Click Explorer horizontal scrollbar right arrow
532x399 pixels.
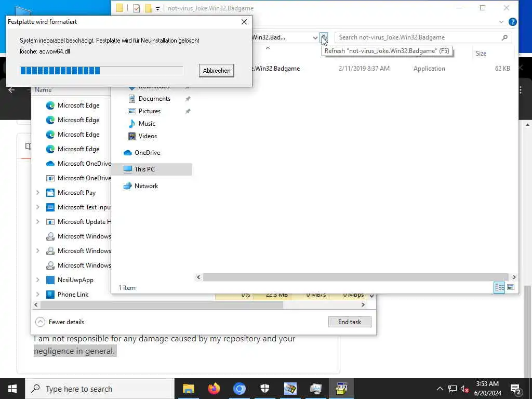pos(514,277)
